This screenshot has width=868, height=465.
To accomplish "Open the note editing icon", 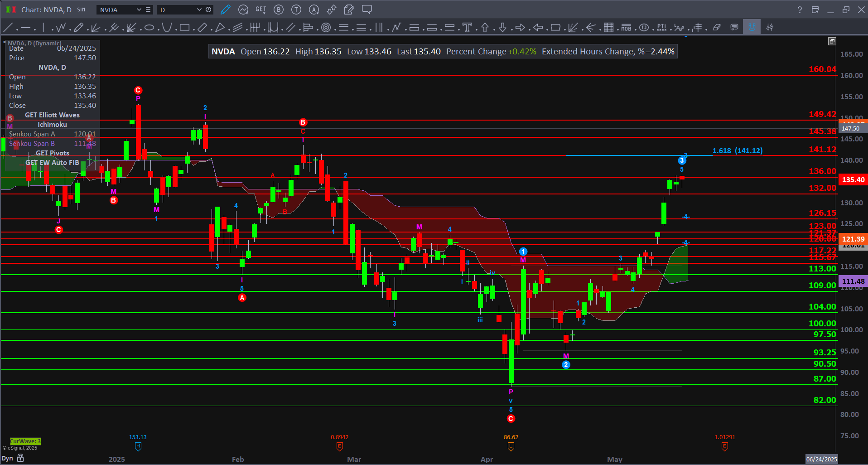I will (349, 10).
